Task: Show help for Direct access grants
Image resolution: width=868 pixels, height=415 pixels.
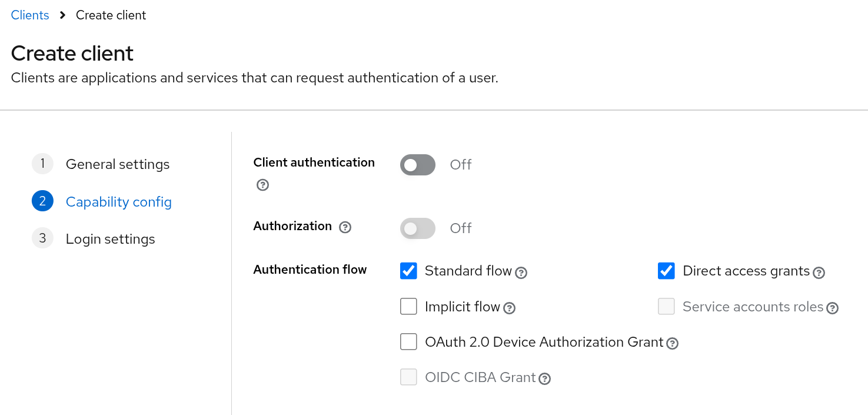Action: [819, 273]
